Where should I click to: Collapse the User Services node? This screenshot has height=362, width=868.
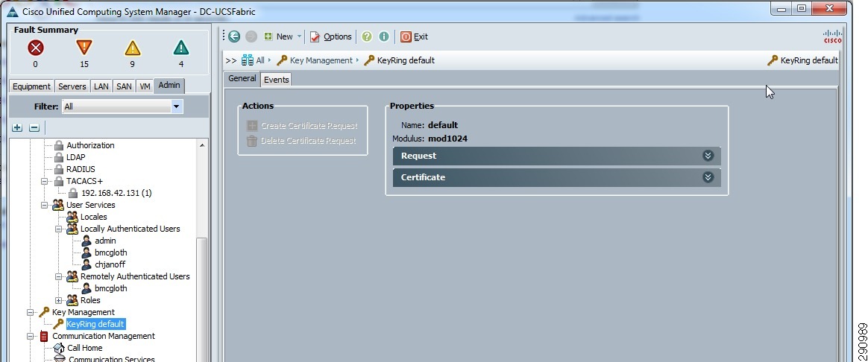44,205
